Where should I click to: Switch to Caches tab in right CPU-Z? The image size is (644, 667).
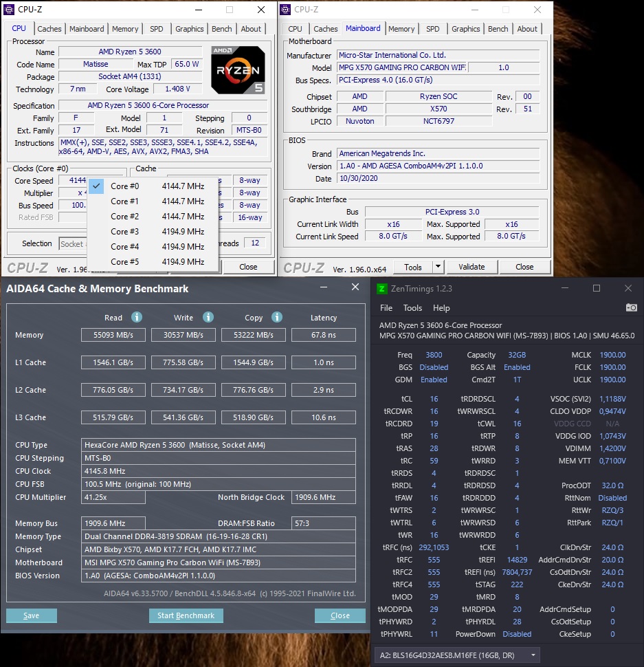[326, 29]
